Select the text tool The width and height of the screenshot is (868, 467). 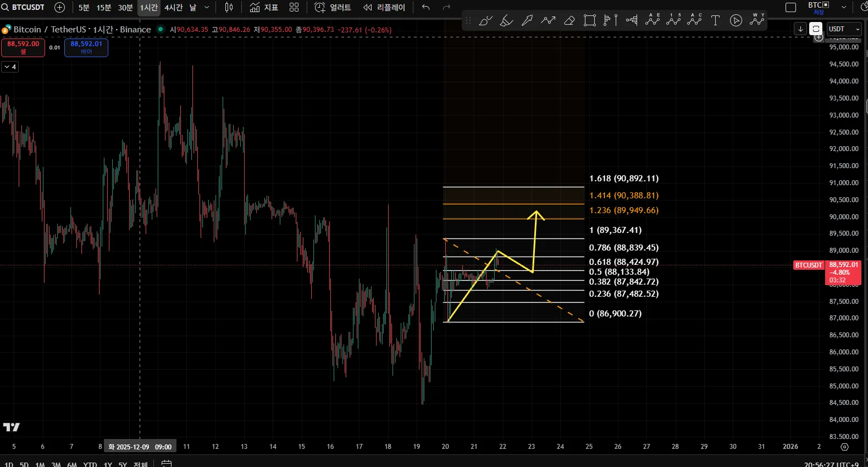point(715,21)
